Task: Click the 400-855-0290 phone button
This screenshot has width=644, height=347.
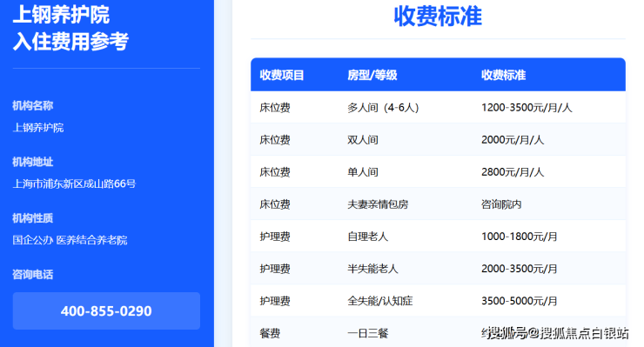Action: click(x=106, y=310)
